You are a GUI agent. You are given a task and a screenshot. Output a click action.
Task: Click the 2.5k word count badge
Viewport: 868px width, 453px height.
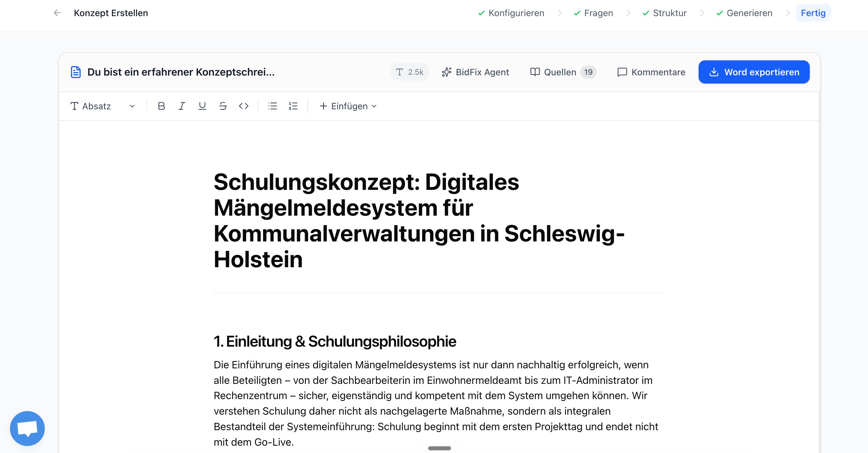pyautogui.click(x=409, y=72)
